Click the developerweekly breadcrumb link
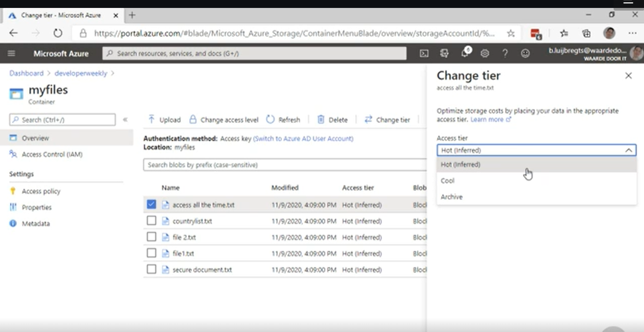Screen dimensions: 644x332 (81, 73)
